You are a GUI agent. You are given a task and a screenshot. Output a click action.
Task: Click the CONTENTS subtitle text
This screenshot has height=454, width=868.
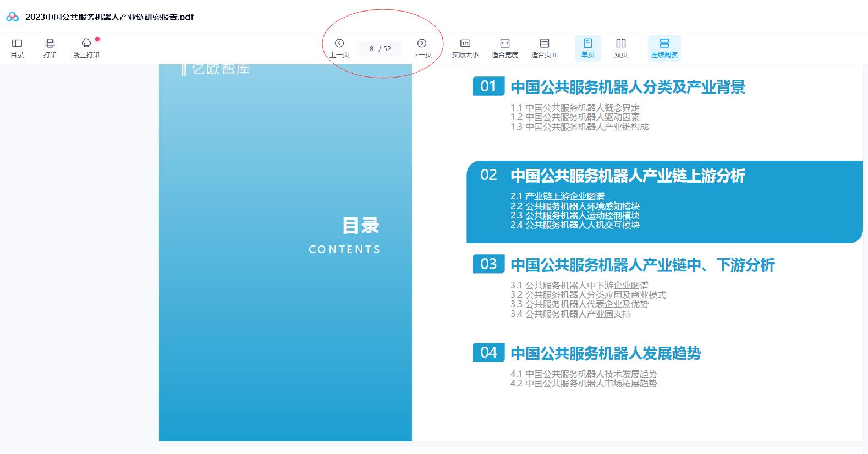pyautogui.click(x=344, y=250)
